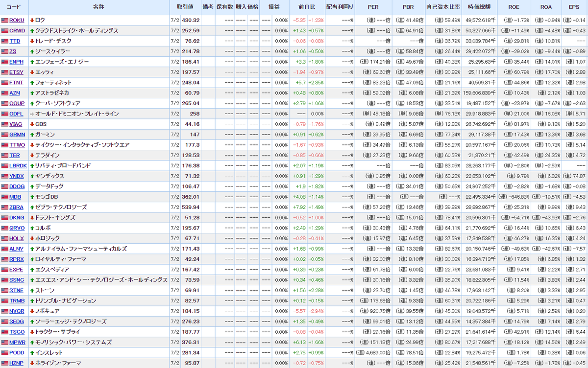Click the 時価総額 column header
The image size is (588, 368).
point(479,7)
